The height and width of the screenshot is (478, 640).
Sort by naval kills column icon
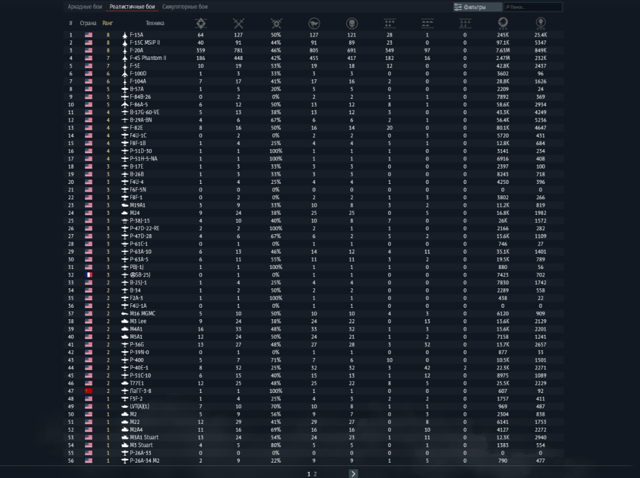click(x=465, y=23)
